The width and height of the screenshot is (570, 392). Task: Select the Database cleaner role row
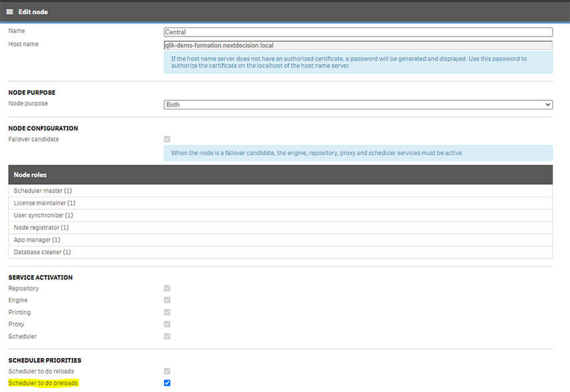(280, 252)
